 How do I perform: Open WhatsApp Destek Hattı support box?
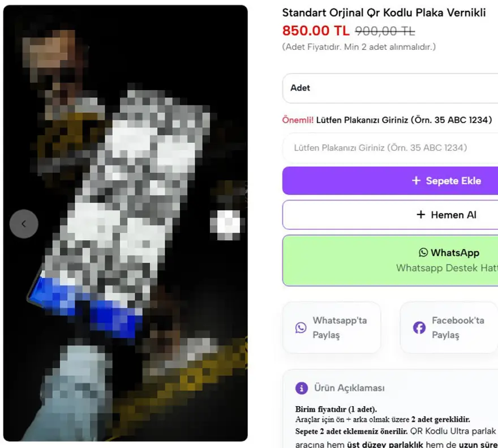[390, 261]
